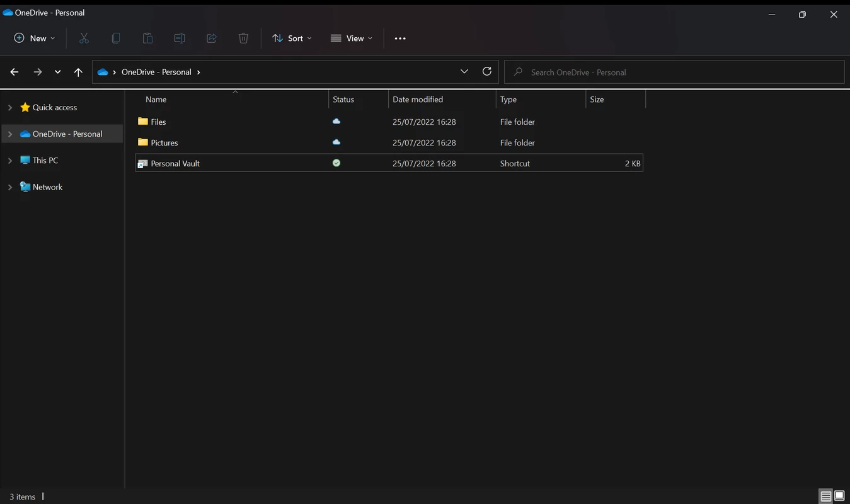Expand the This PC tree node
Viewport: 850px width, 504px height.
tap(10, 161)
